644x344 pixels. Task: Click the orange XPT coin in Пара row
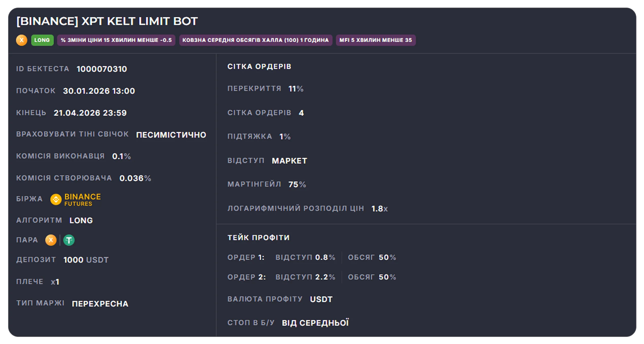pos(51,240)
